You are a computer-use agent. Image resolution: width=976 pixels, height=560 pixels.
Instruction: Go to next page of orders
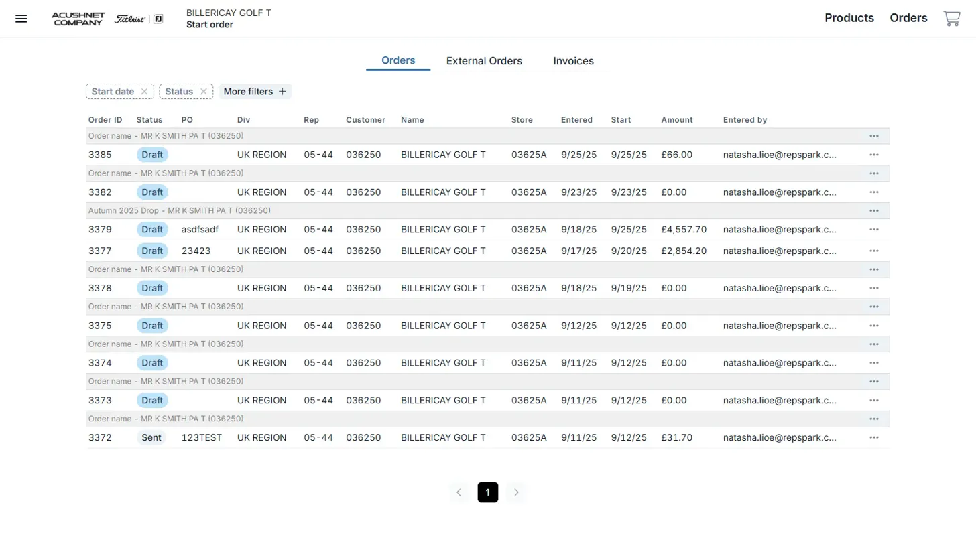516,492
